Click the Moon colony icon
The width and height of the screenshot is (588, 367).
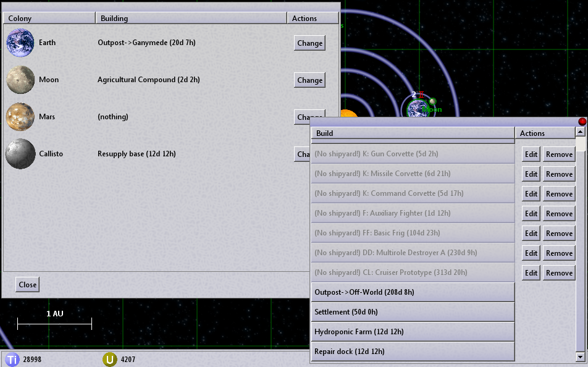coord(20,80)
